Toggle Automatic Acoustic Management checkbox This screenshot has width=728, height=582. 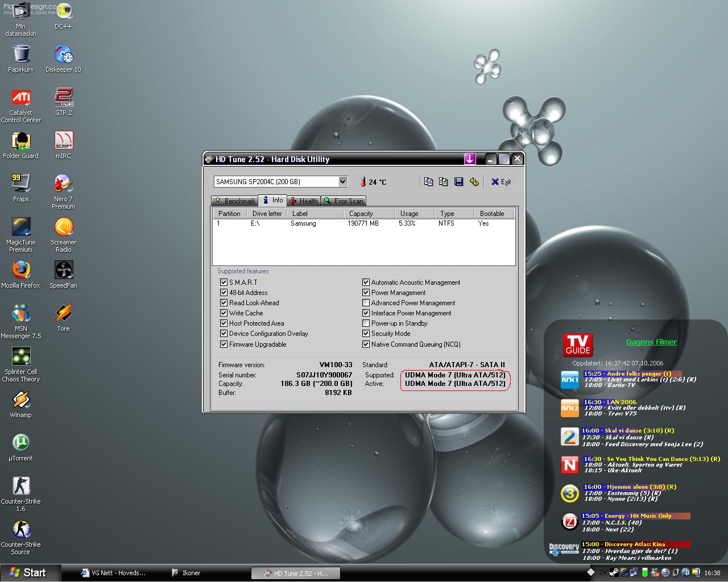click(366, 282)
